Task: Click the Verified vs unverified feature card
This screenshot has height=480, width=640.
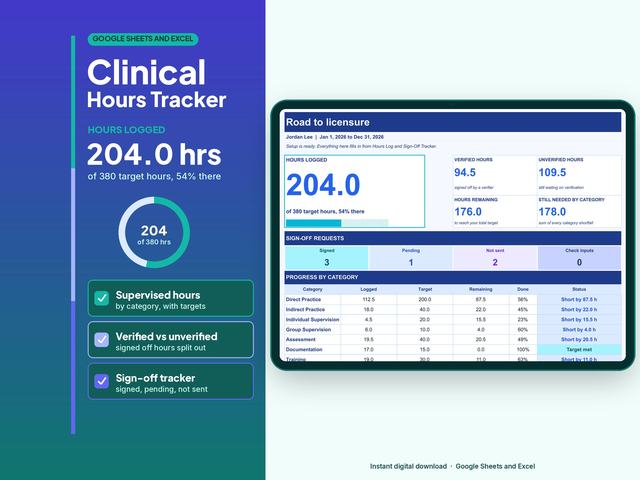Action: point(171,340)
